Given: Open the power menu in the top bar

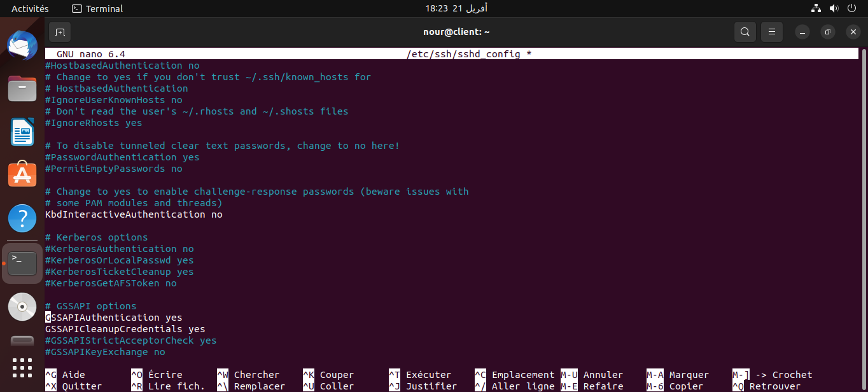Looking at the screenshot, I should (x=852, y=8).
